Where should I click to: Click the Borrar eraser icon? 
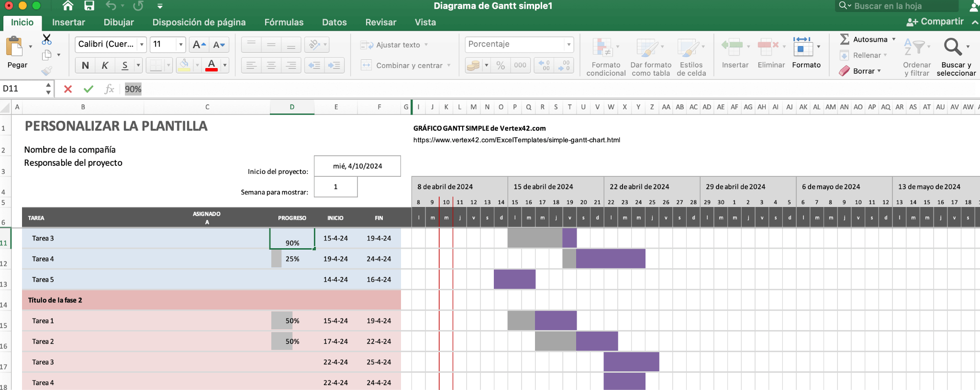(845, 71)
